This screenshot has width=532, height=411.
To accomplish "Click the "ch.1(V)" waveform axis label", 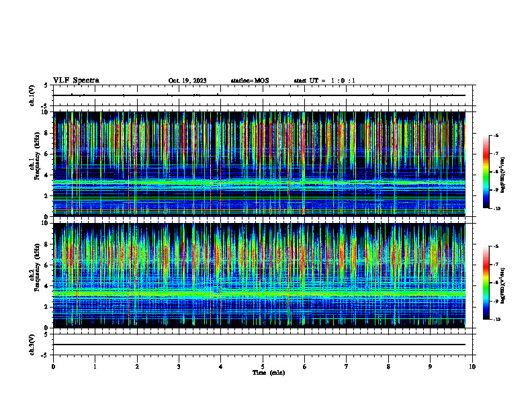I will click(x=32, y=95).
